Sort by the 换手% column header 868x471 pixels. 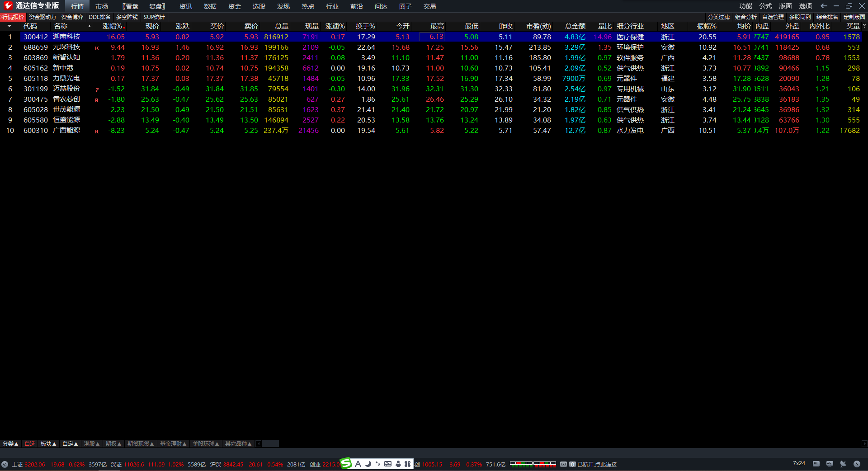[365, 26]
